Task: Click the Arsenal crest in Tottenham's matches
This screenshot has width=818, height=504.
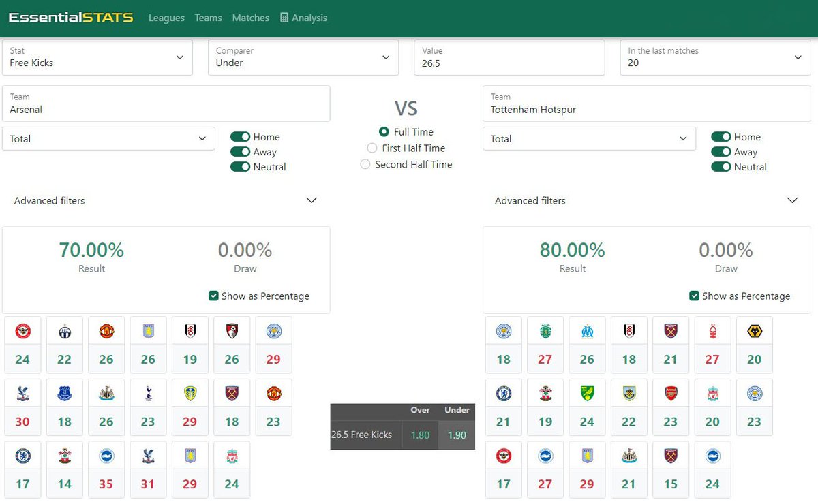Action: 671,394
